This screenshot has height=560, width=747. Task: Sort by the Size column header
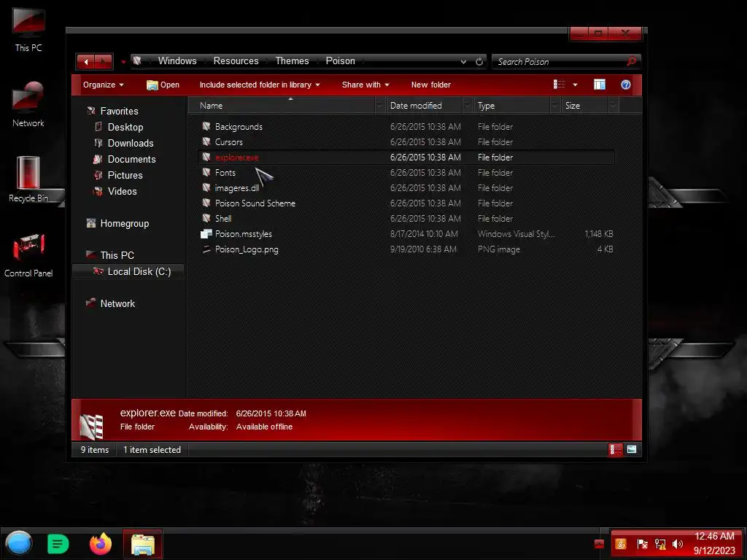point(585,106)
